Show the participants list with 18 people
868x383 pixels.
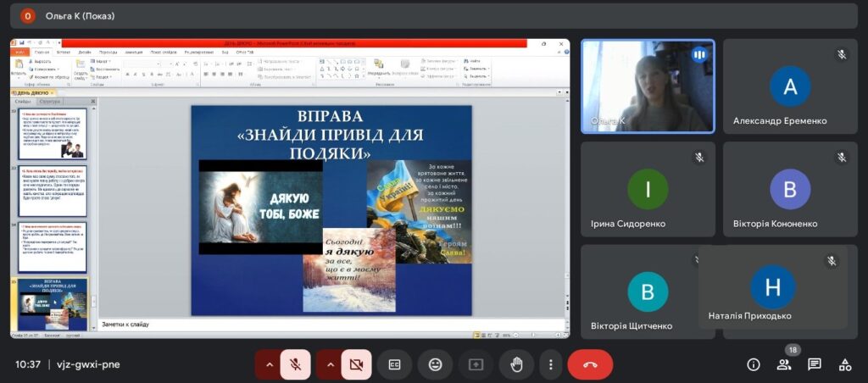pos(784,364)
